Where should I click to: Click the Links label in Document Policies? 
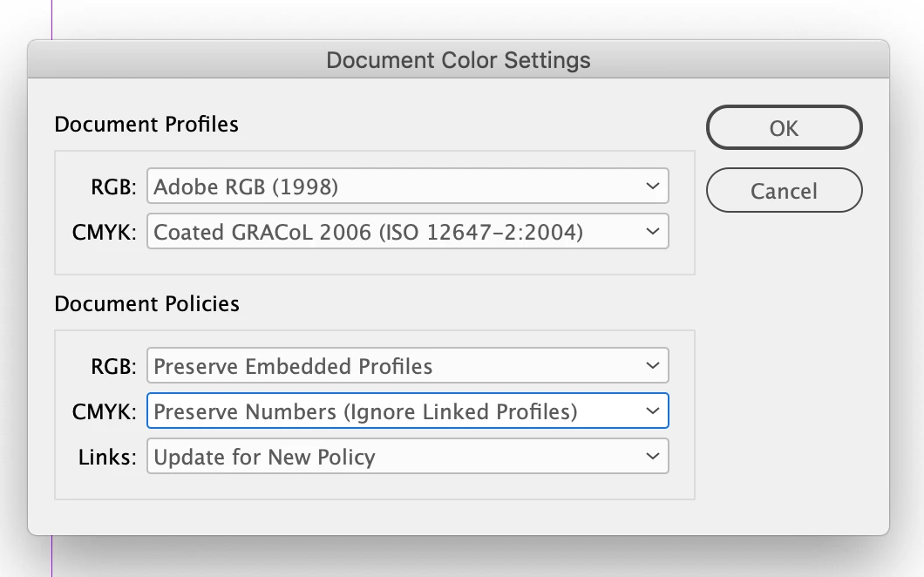(108, 458)
